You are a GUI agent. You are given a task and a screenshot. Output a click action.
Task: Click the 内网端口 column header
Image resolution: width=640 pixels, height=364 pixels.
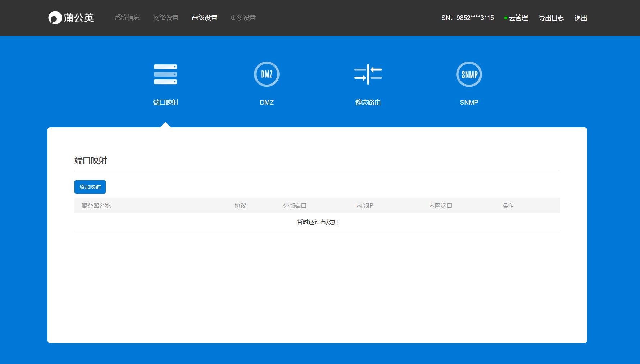pyautogui.click(x=440, y=206)
